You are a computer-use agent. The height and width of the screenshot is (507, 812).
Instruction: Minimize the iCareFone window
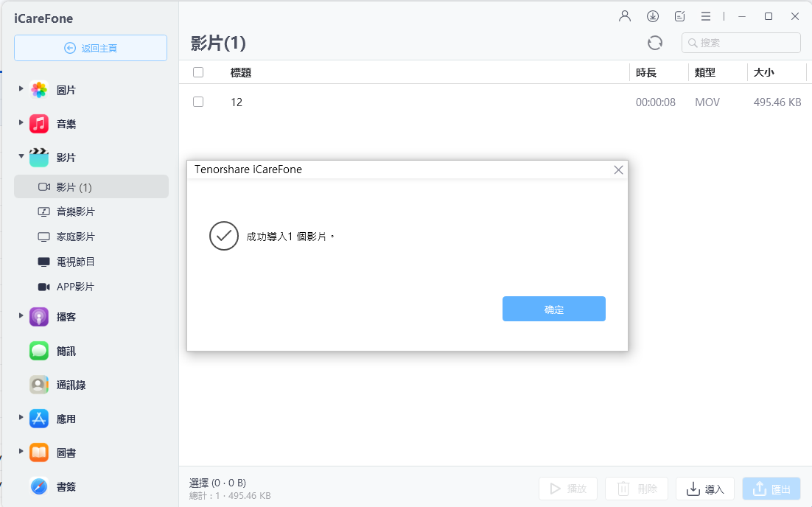pyautogui.click(x=741, y=16)
